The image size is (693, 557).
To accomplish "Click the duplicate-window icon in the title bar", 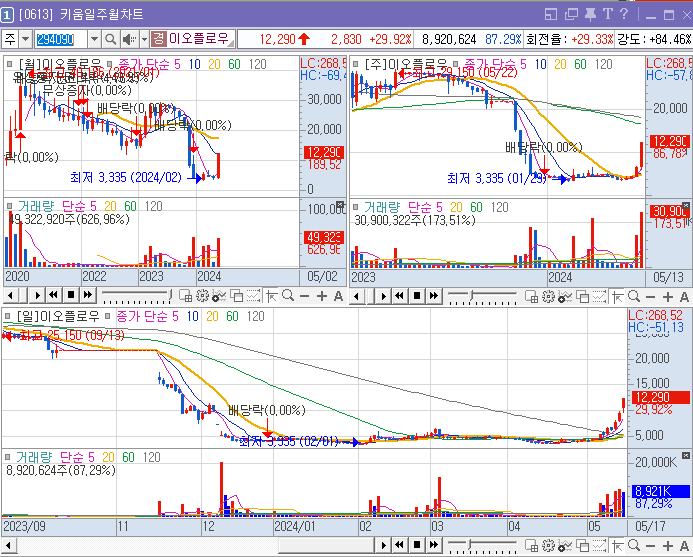I will pos(571,14).
